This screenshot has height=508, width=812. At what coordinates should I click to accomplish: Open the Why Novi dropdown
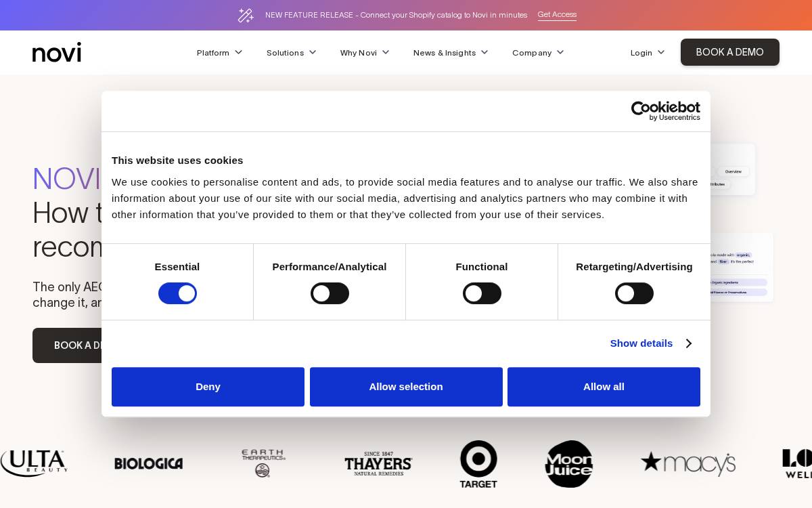click(x=365, y=52)
